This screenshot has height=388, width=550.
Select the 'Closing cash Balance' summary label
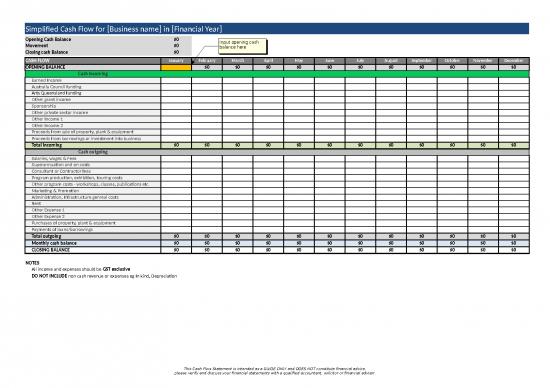(47, 52)
